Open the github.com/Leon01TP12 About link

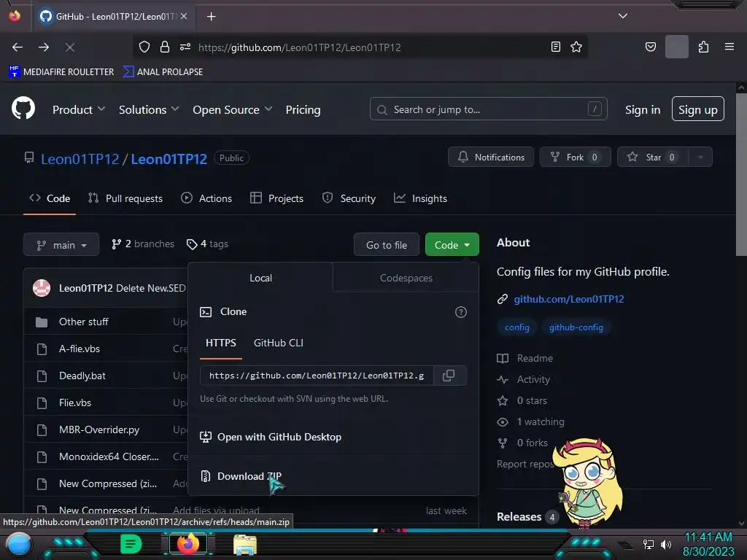pyautogui.click(x=569, y=299)
